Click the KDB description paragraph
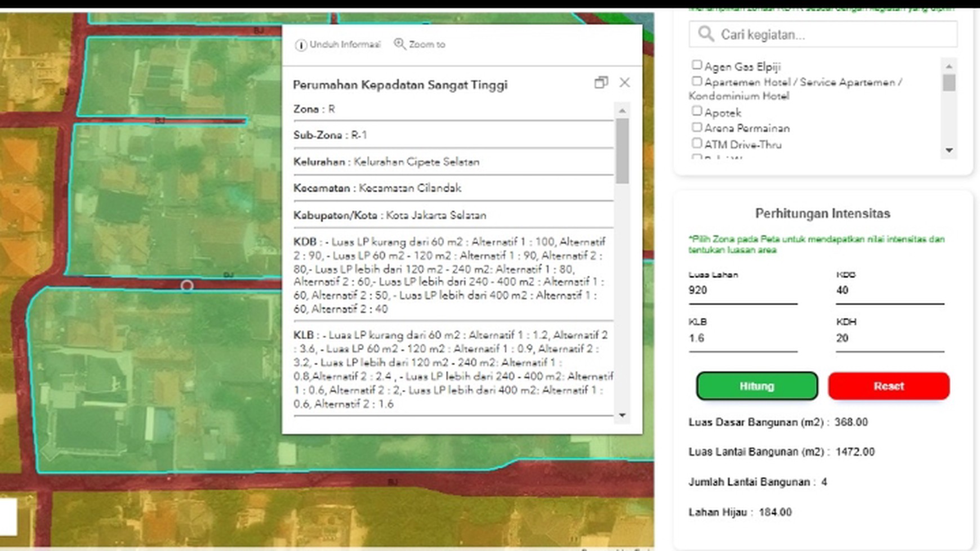Viewport: 980px width, 551px height. [451, 275]
